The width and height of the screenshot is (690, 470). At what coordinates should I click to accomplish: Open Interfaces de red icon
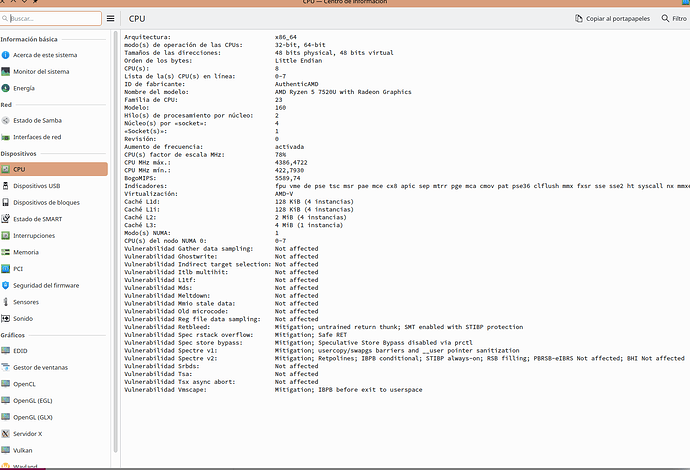(6, 137)
